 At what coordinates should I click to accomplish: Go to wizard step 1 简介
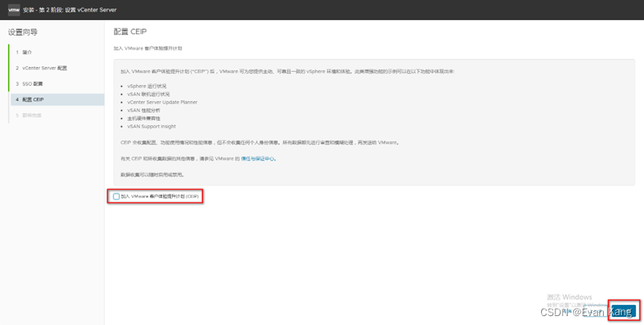[x=27, y=52]
